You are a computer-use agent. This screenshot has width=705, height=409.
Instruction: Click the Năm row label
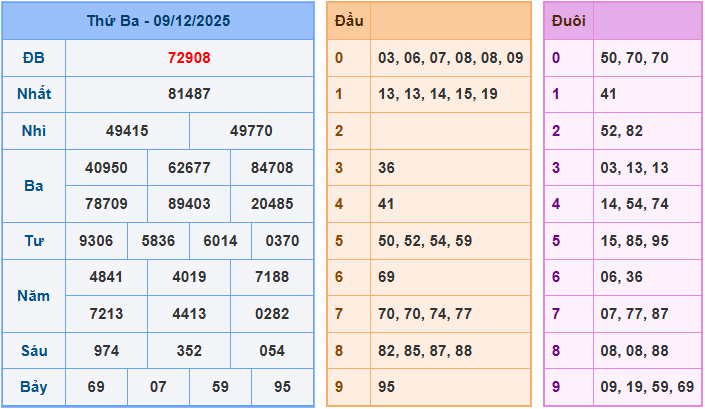coord(33,296)
